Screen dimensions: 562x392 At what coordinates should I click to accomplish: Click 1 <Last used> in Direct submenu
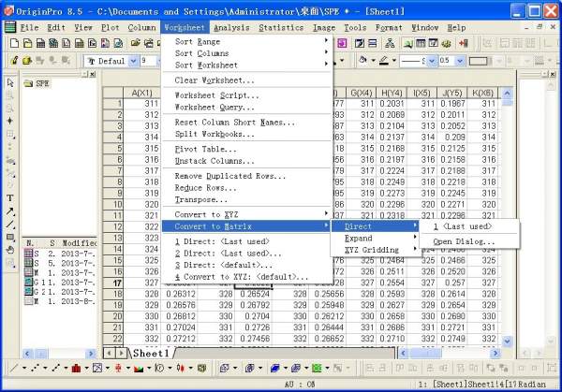(469, 226)
